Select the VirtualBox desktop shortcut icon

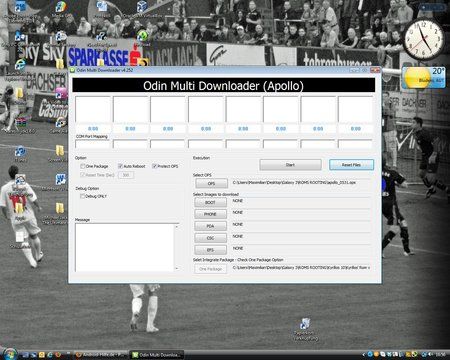click(x=142, y=6)
